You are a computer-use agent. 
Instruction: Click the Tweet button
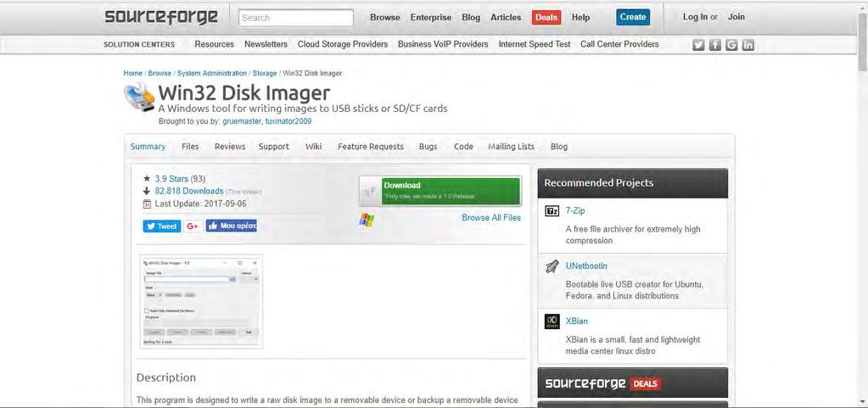[x=162, y=226]
